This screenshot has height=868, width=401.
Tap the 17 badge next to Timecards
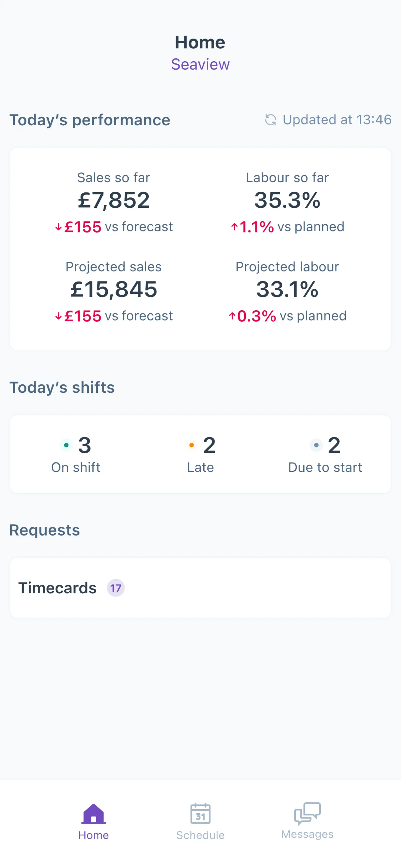[116, 588]
